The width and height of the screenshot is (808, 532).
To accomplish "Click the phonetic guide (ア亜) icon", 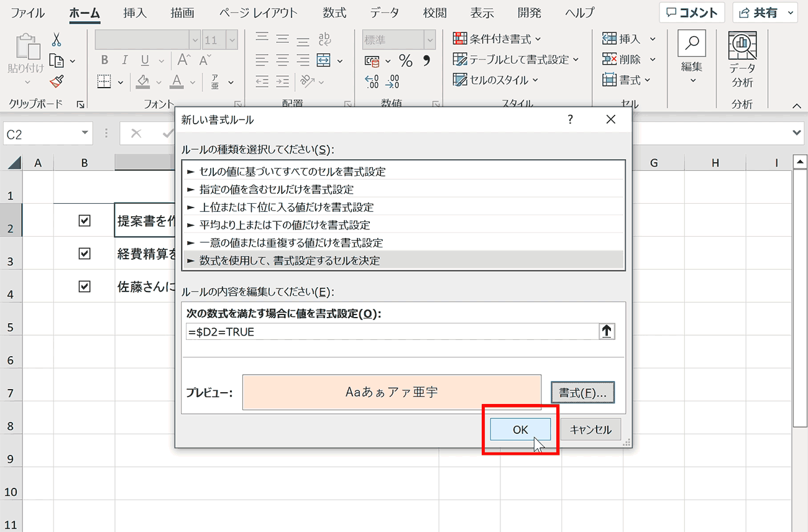I will (215, 81).
